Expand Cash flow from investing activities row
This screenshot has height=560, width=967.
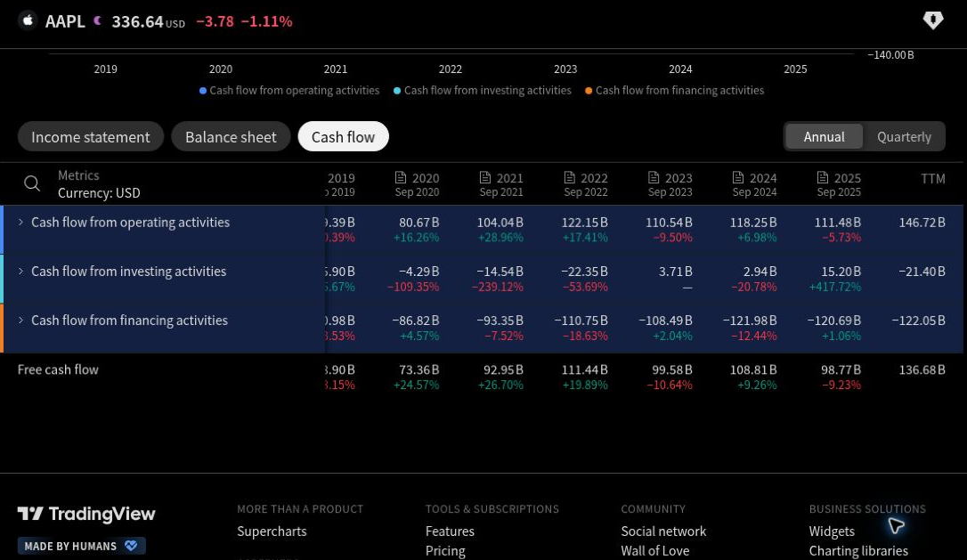click(20, 272)
